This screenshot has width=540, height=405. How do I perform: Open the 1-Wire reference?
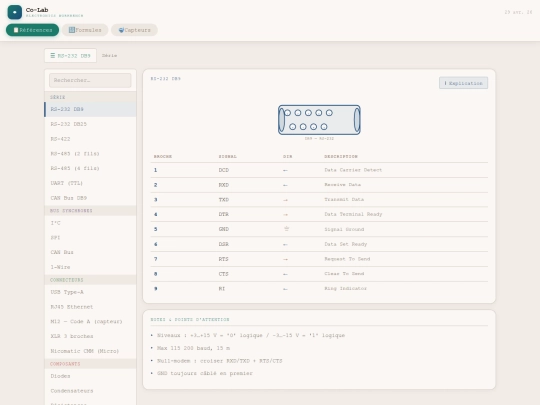click(90, 267)
